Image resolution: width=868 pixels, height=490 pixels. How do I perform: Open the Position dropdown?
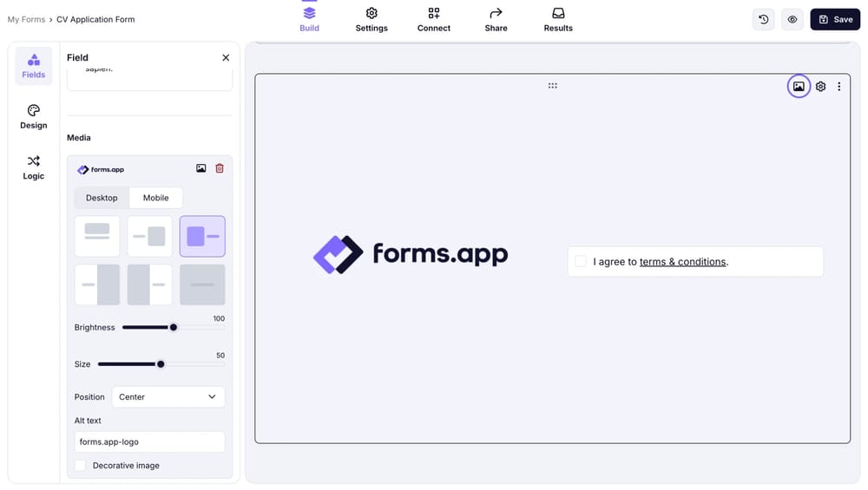168,396
